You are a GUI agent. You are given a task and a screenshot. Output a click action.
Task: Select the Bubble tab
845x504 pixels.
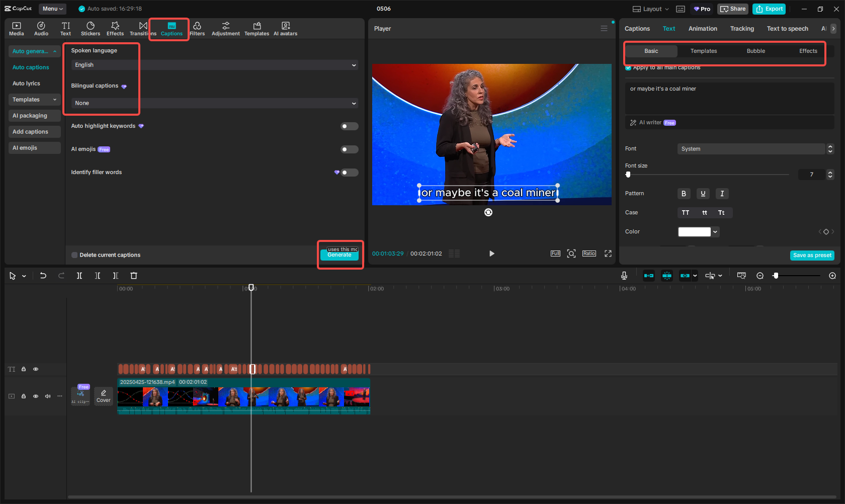(755, 51)
